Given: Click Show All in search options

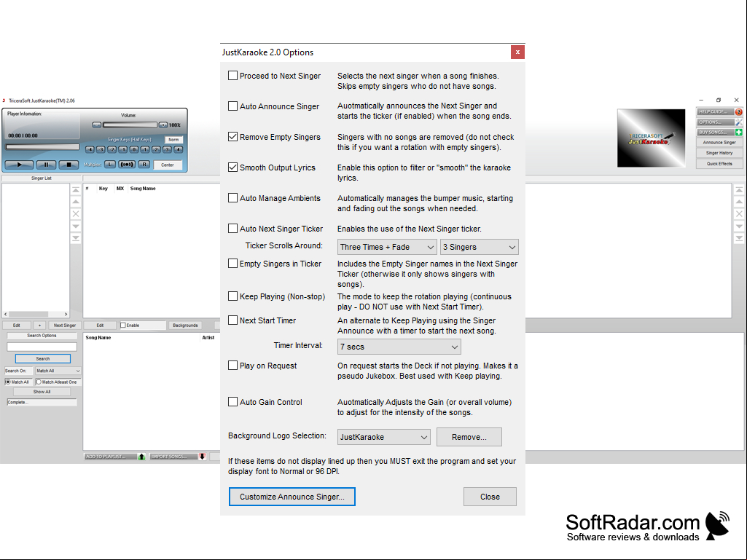Looking at the screenshot, I should (x=42, y=392).
